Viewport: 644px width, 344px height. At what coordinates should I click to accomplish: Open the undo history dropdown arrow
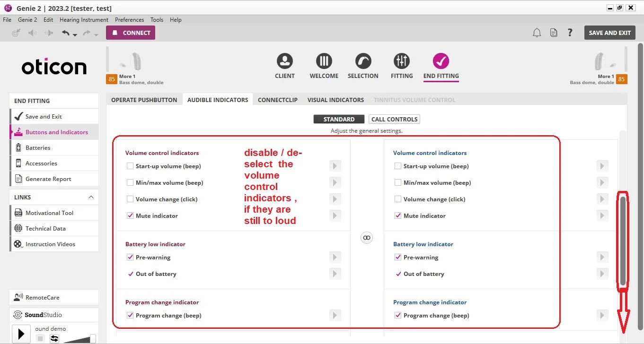[x=75, y=35]
